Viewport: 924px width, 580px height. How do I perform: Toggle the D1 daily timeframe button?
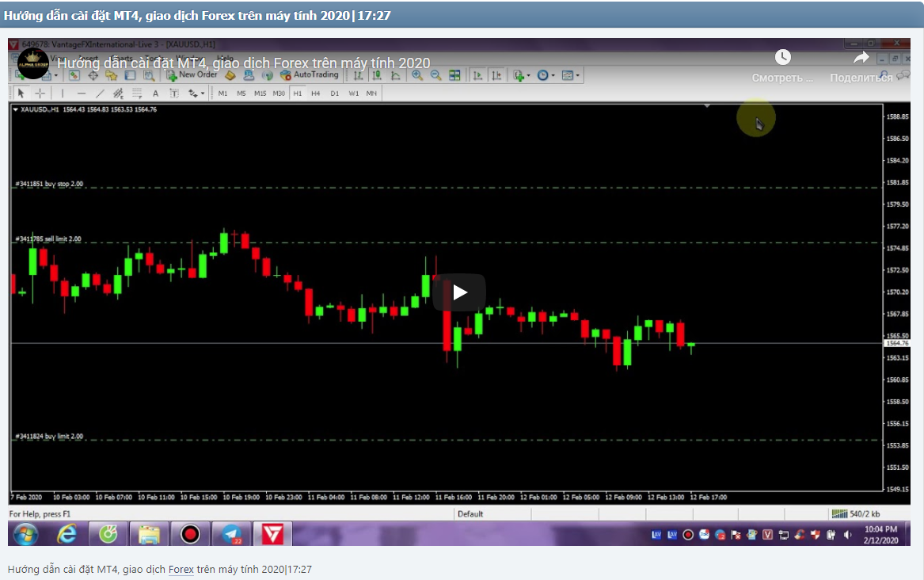click(x=334, y=93)
